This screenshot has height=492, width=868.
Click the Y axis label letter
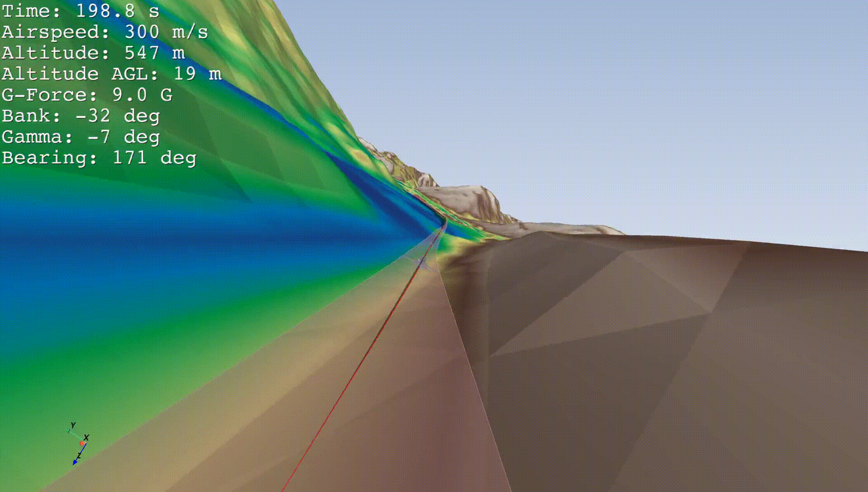pyautogui.click(x=73, y=425)
